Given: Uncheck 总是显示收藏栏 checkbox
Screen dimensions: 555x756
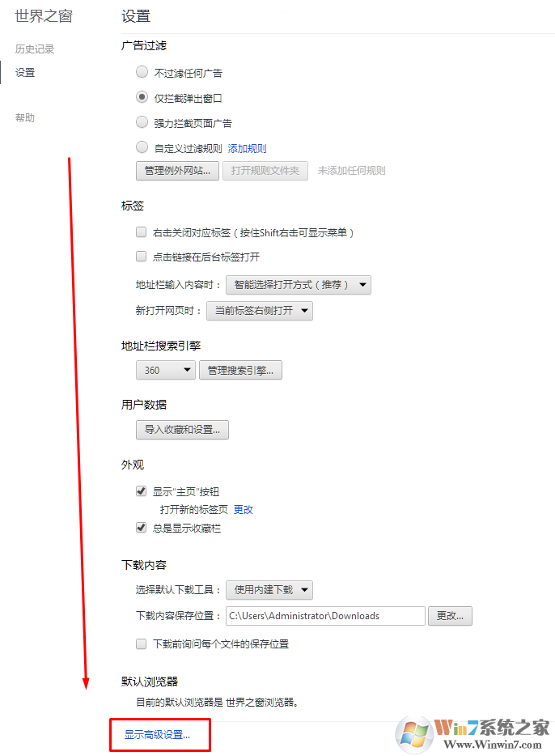Looking at the screenshot, I should 141,528.
